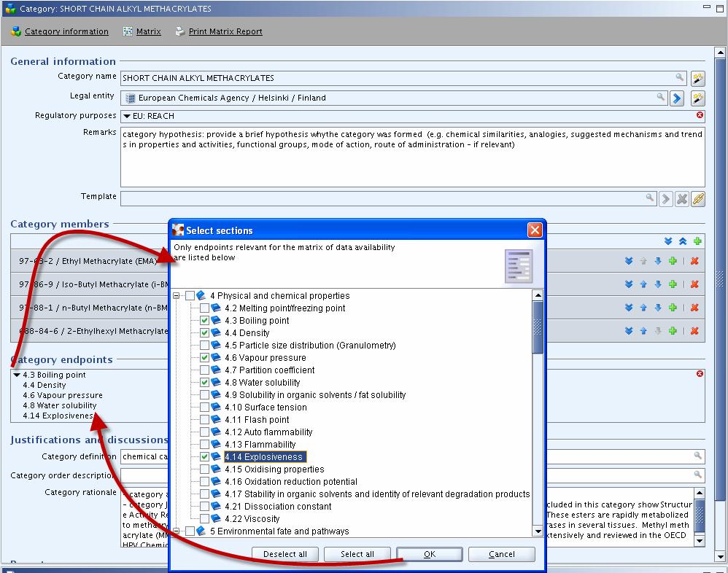Screen dimensions: 728x573
Task: Uncheck the 4.6 Vapour pressure checkbox
Action: pos(204,358)
